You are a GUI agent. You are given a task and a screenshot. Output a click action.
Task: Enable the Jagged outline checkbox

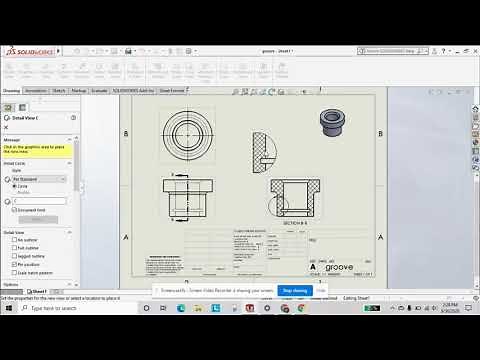(14, 256)
